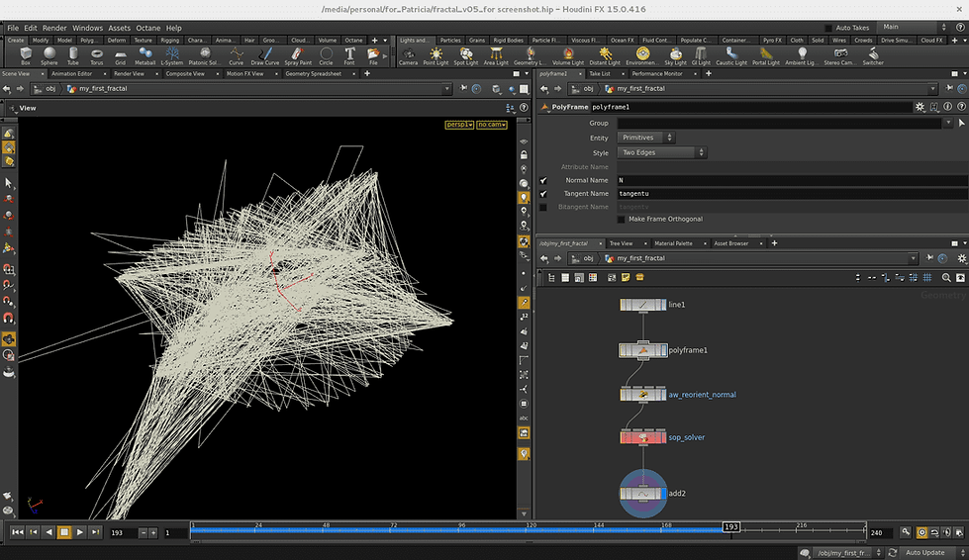Add a Distant Light from the shelf
This screenshot has height=560, width=969.
point(605,56)
